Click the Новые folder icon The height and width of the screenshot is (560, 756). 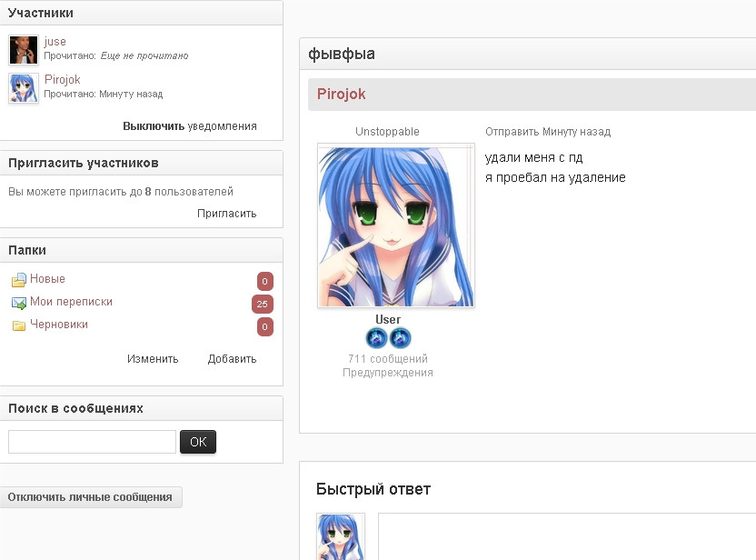click(19, 279)
